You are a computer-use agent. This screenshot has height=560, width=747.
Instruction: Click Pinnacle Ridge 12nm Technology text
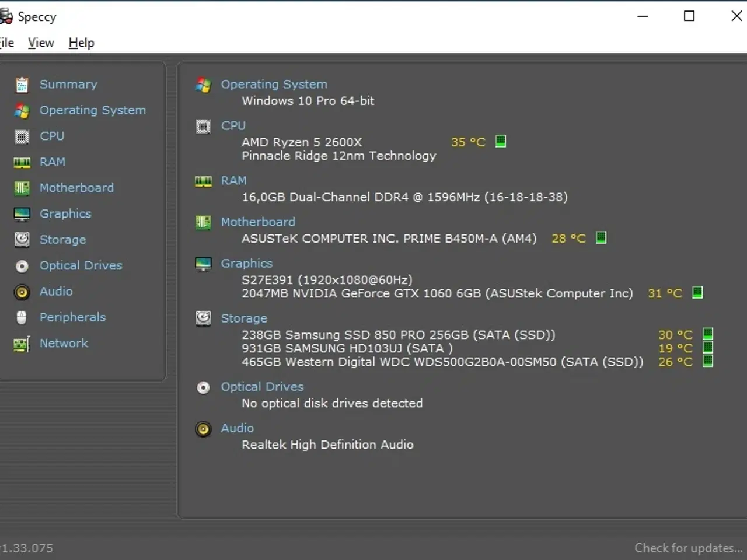[339, 156]
